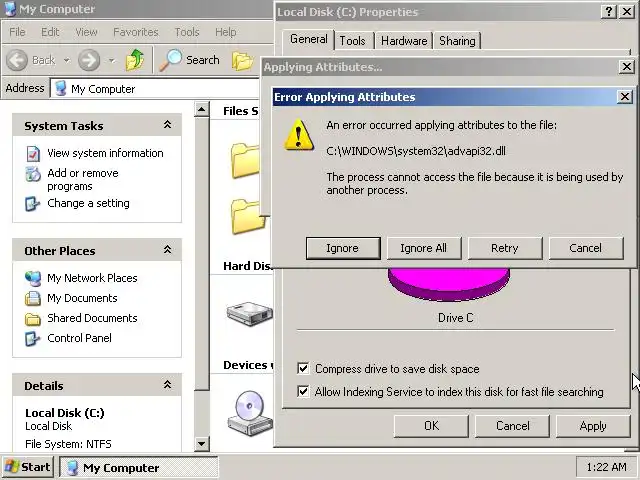Open Search with the magnifier icon
The width and height of the screenshot is (640, 480).
pos(170,60)
